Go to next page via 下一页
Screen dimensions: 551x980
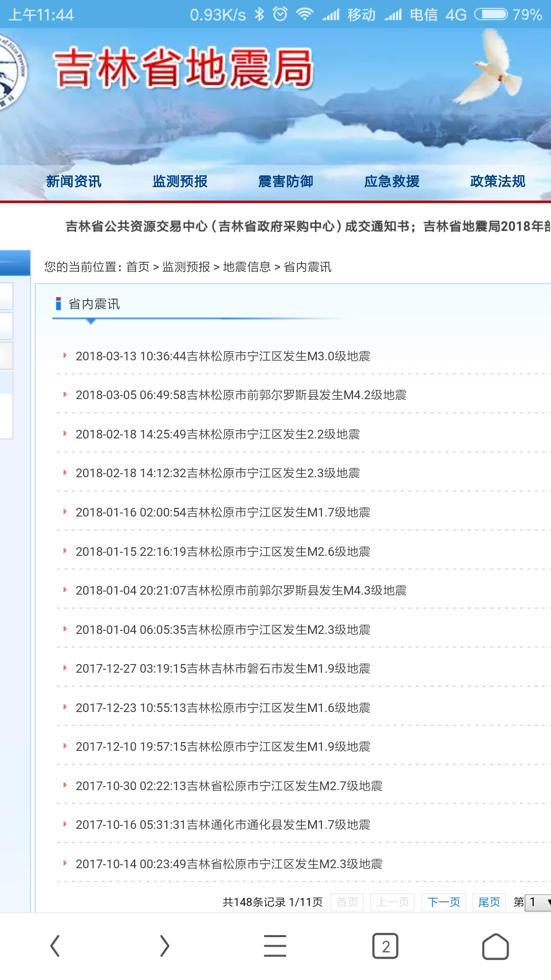tap(443, 902)
